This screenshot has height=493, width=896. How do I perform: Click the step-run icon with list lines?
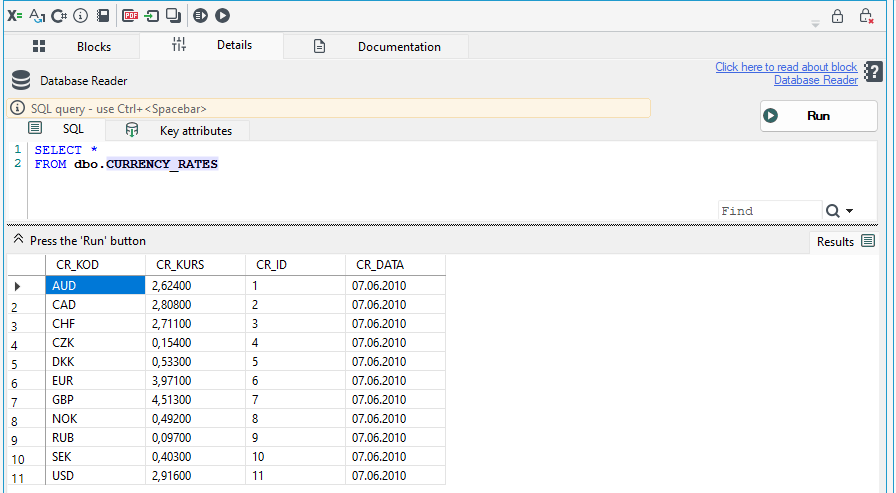click(201, 16)
